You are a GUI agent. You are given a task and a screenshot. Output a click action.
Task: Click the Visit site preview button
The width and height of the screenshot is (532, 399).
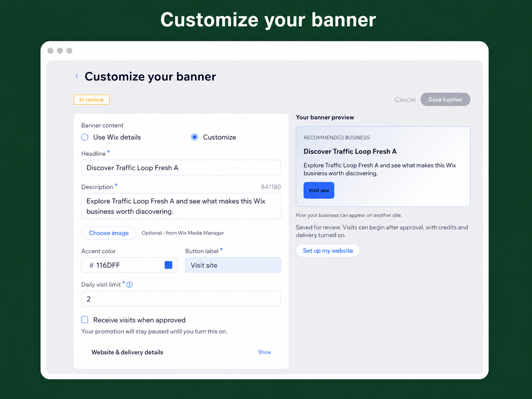[x=319, y=190]
